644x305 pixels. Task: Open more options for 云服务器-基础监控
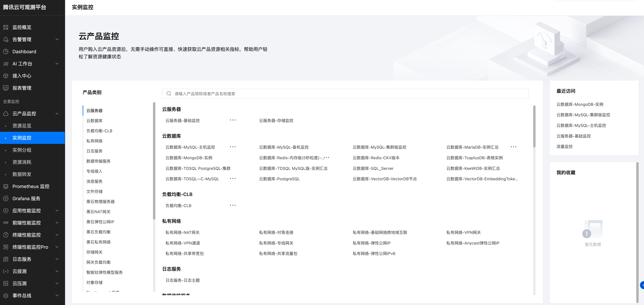pyautogui.click(x=233, y=120)
